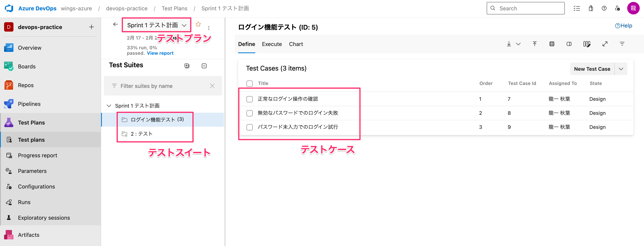Open the test case filter icon
Image resolution: width=644 pixels, height=246 pixels.
[x=622, y=44]
